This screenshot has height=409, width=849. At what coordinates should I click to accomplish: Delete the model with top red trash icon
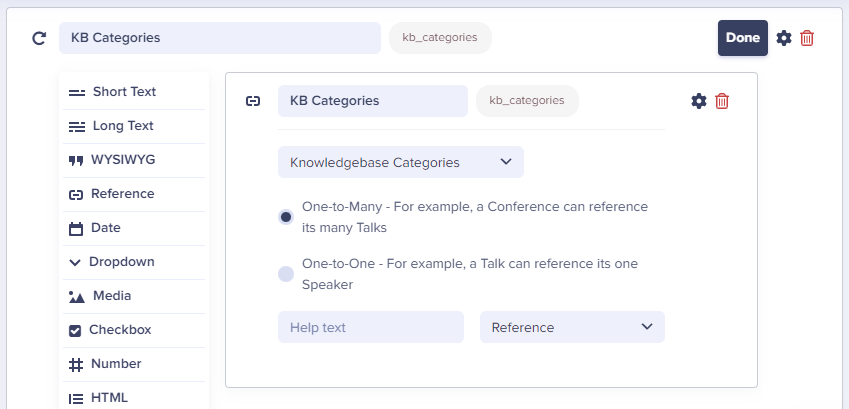807,38
